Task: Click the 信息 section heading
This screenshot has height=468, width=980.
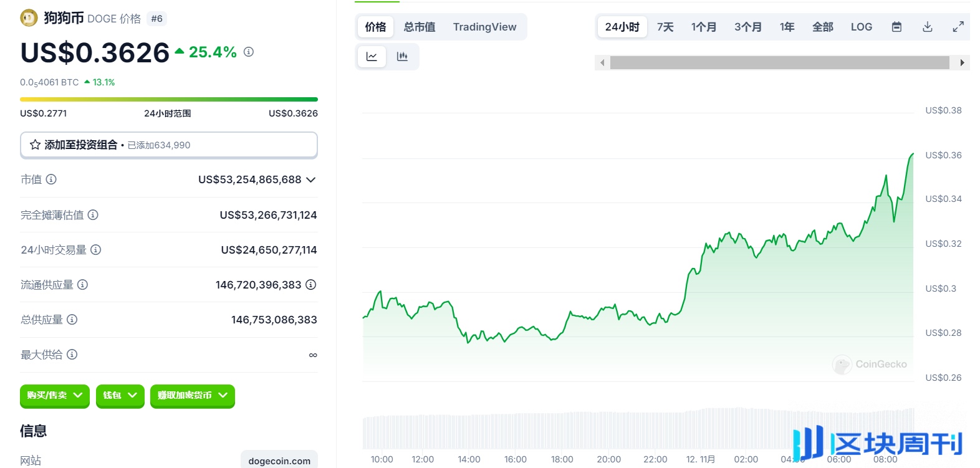Action: [x=33, y=431]
